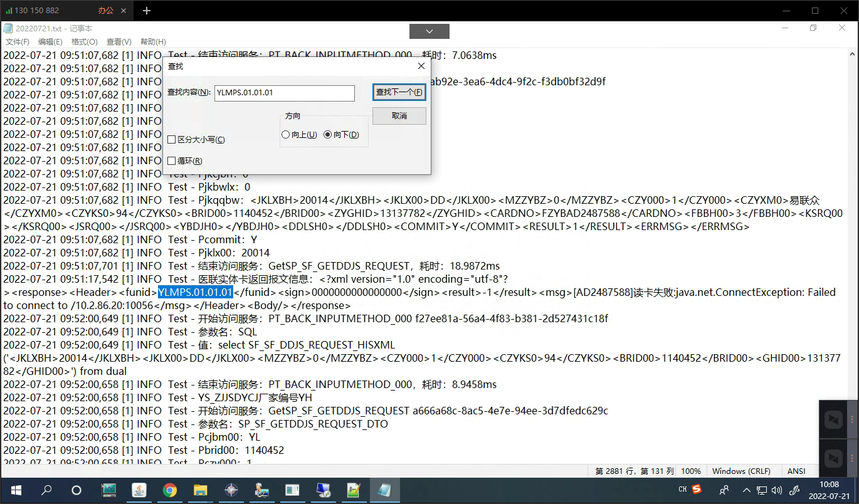Show hidden tray icons chevron
This screenshot has height=504, width=859.
746,490
